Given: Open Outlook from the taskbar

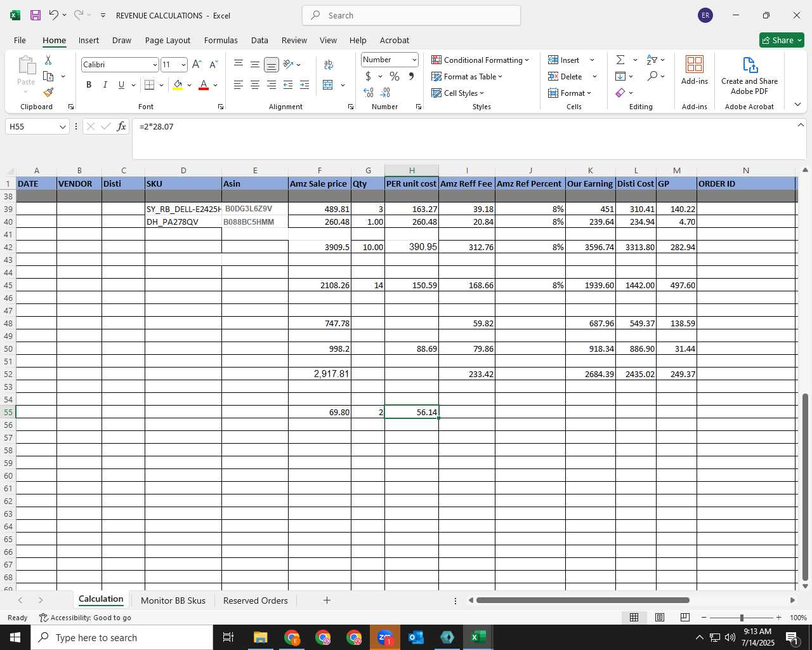Looking at the screenshot, I should coord(416,637).
